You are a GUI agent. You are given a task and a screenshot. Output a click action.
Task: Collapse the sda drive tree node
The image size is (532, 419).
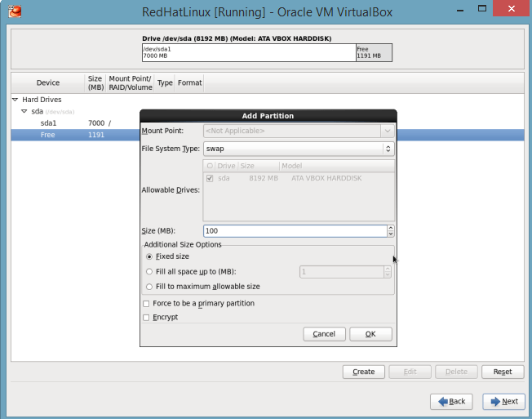[24, 111]
